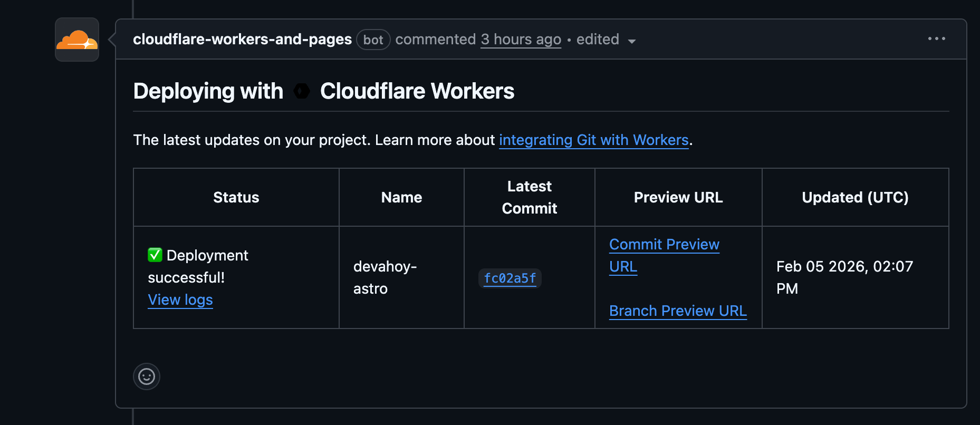Open the View logs link
The height and width of the screenshot is (425, 980).
(x=180, y=300)
